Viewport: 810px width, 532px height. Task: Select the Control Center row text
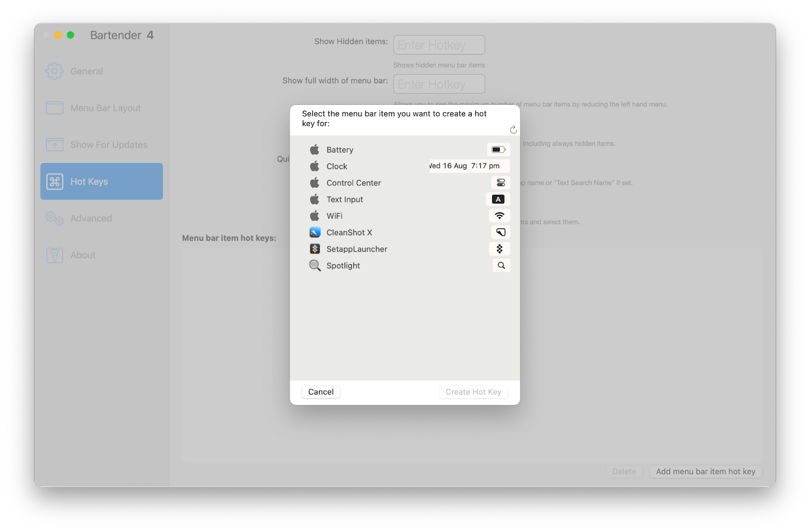353,183
